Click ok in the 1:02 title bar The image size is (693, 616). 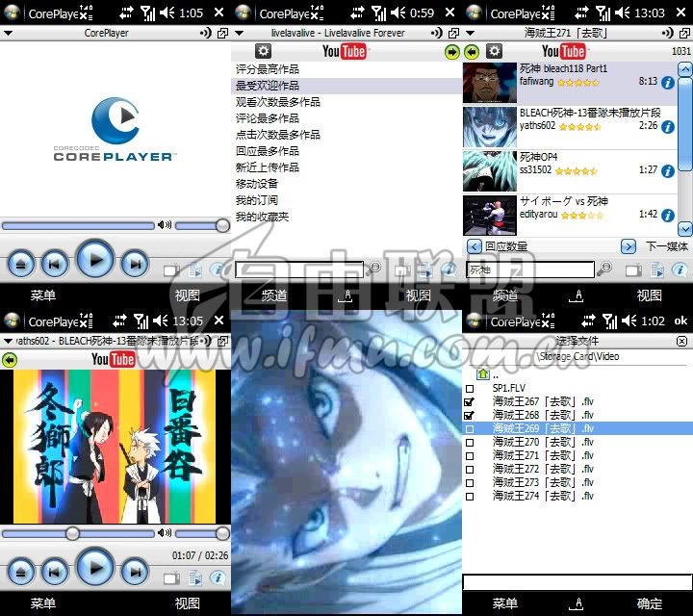[680, 321]
